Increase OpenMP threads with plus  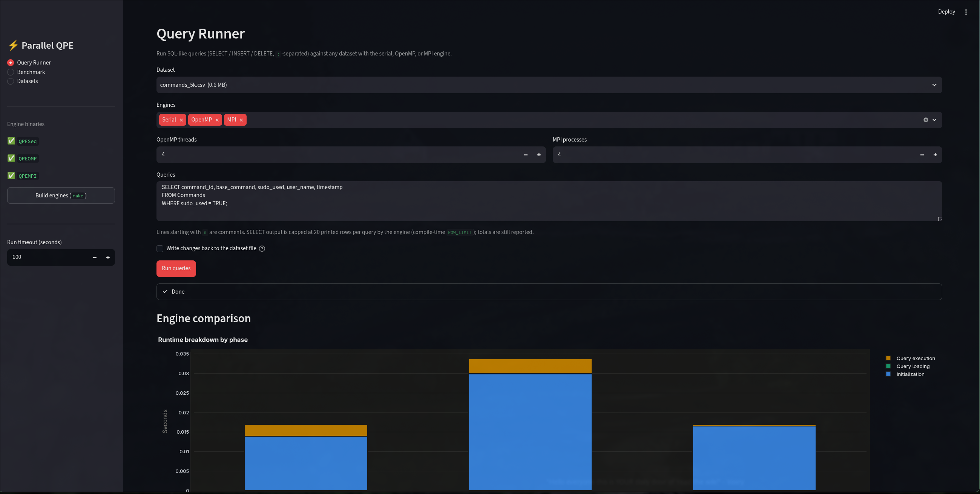click(539, 155)
